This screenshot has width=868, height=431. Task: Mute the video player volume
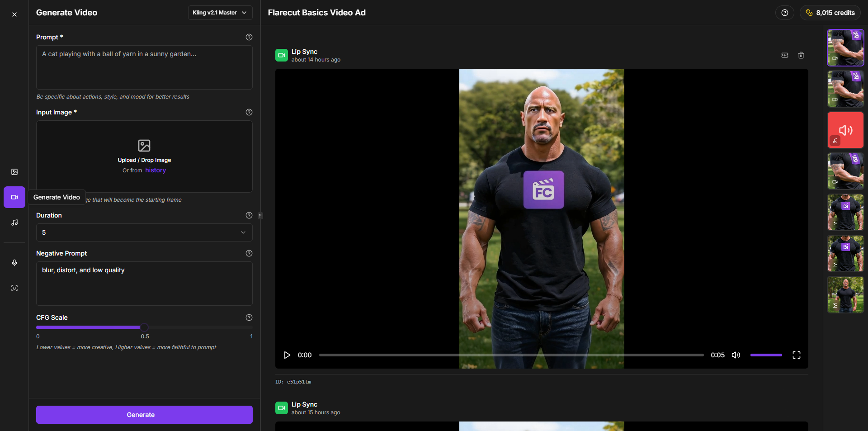click(x=736, y=355)
